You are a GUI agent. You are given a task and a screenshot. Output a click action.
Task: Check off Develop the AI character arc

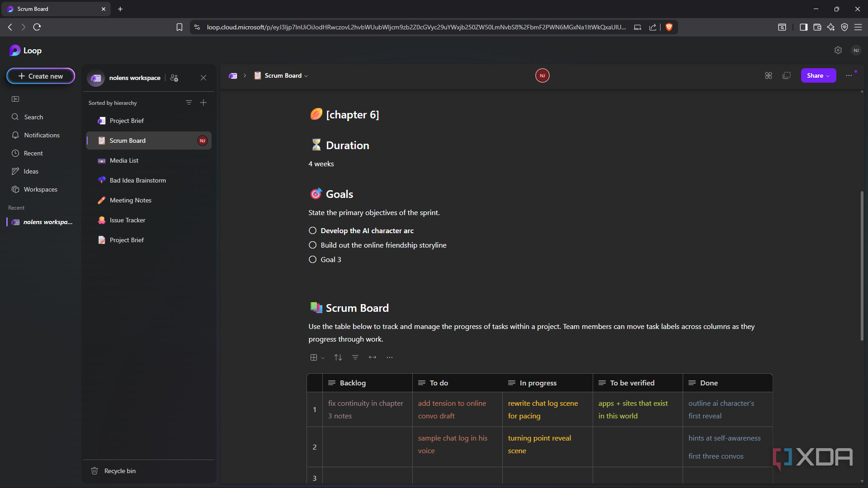(x=312, y=230)
